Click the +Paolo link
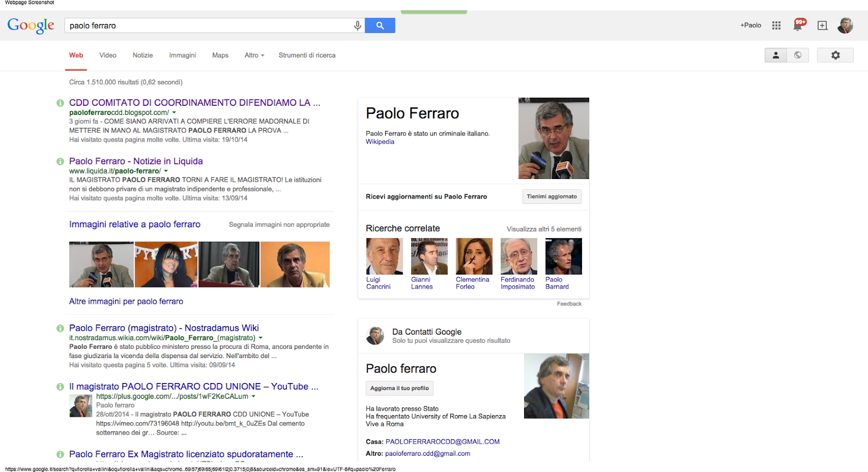This screenshot has height=472, width=868. pos(751,25)
